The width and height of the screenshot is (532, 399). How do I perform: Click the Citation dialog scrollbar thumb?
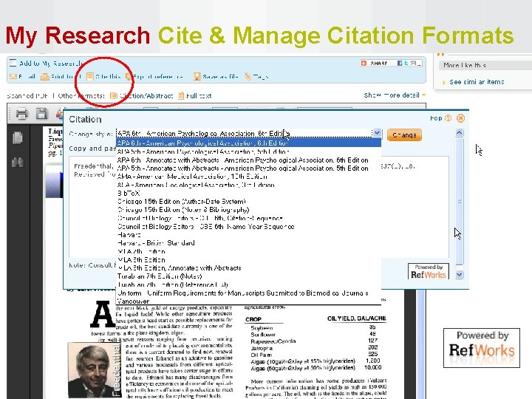coord(460,201)
